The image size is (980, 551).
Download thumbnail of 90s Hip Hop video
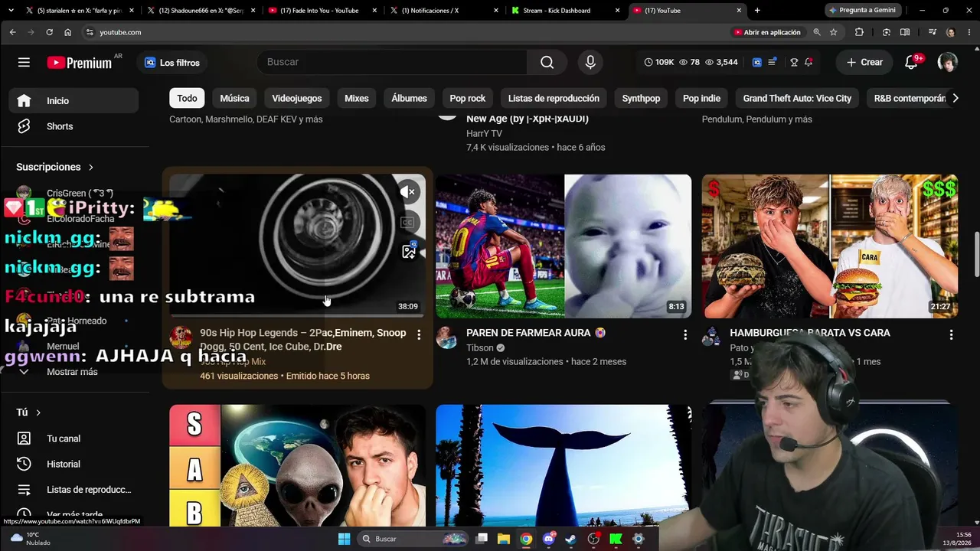[409, 252]
